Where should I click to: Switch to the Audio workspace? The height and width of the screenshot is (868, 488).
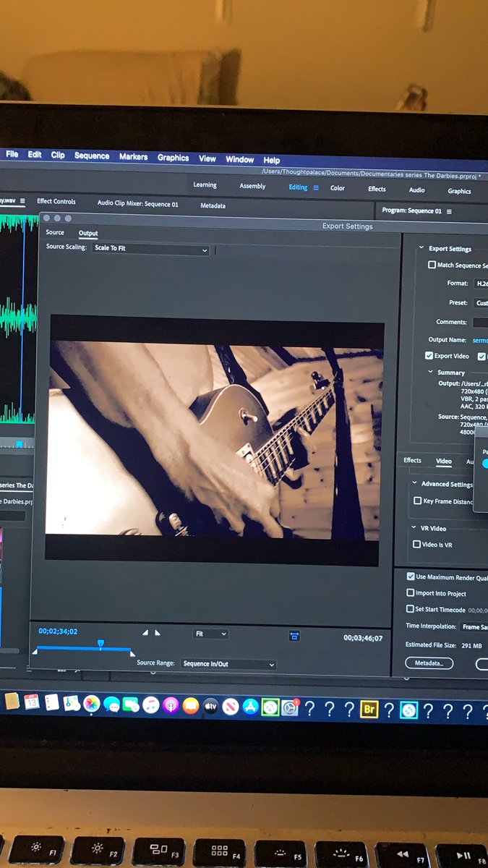click(417, 190)
